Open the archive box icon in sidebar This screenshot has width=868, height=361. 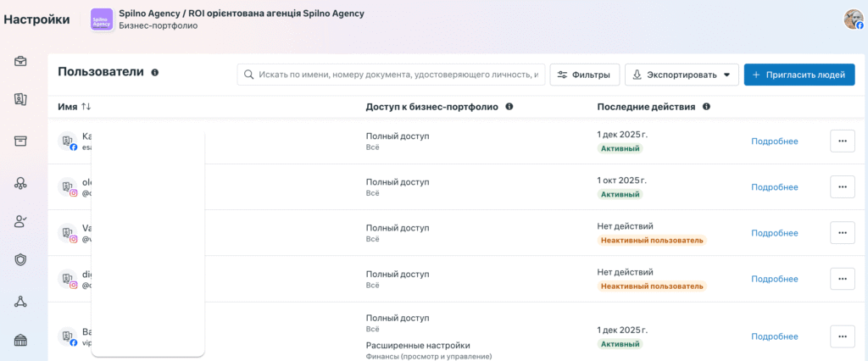click(x=20, y=141)
